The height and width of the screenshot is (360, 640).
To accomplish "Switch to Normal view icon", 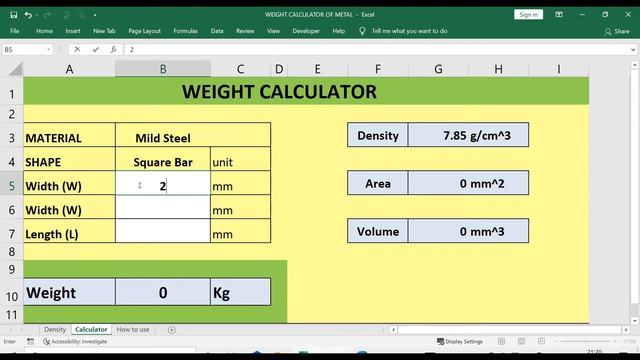I will tap(502, 341).
